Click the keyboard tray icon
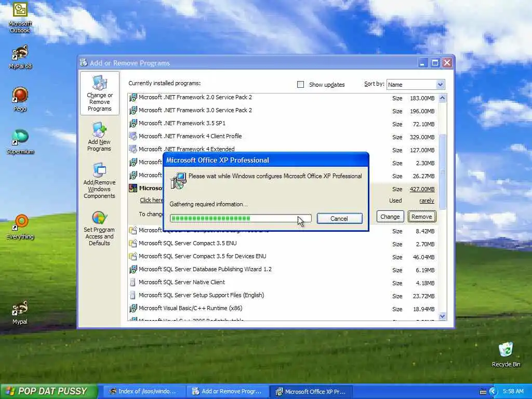Viewport: 532px width, 399px height. [x=483, y=392]
